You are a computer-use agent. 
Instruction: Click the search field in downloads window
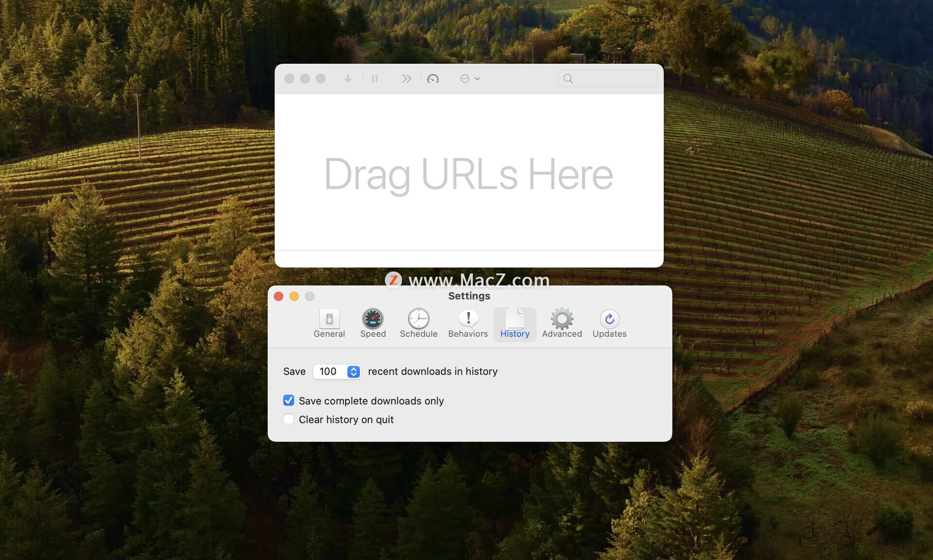(607, 79)
